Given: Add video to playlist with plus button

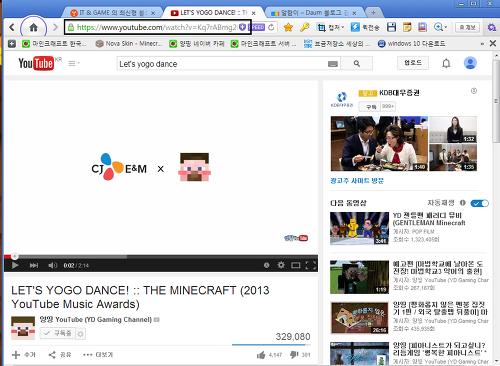Looking at the screenshot, I should 23,355.
